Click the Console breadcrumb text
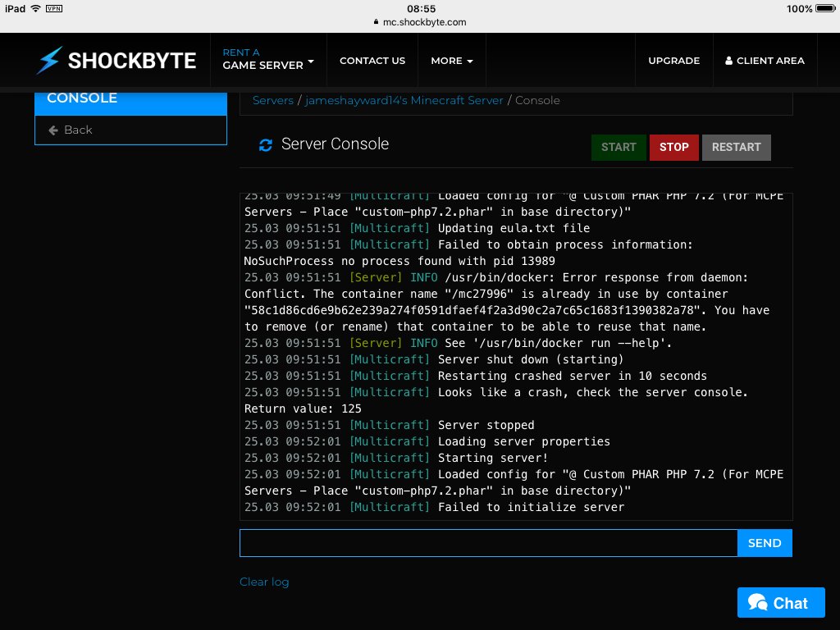This screenshot has width=840, height=630. (x=537, y=101)
